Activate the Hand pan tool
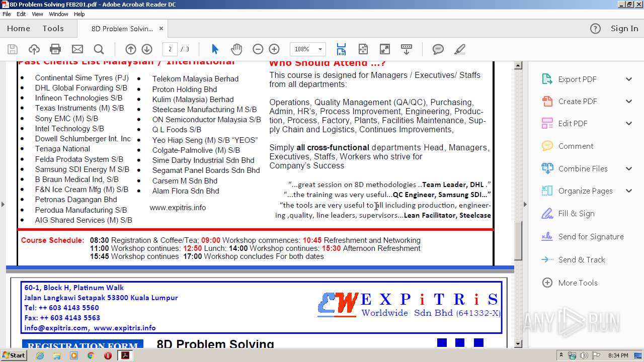This screenshot has height=362, width=644. [x=236, y=49]
